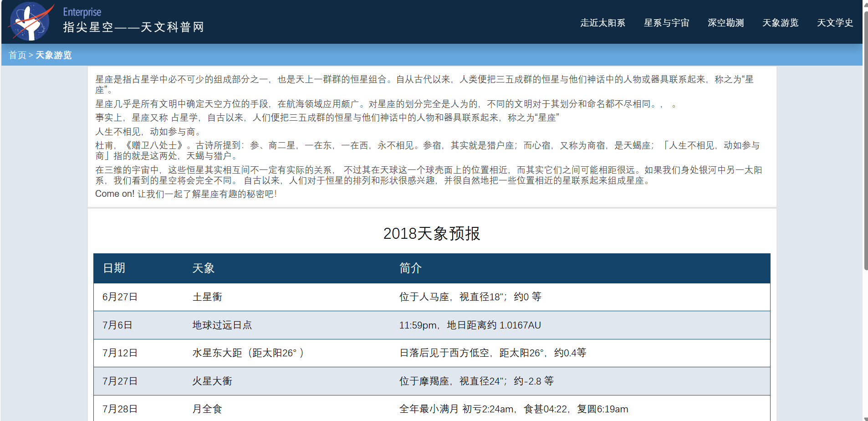Select the 地球过远日点 table row

pos(431,325)
